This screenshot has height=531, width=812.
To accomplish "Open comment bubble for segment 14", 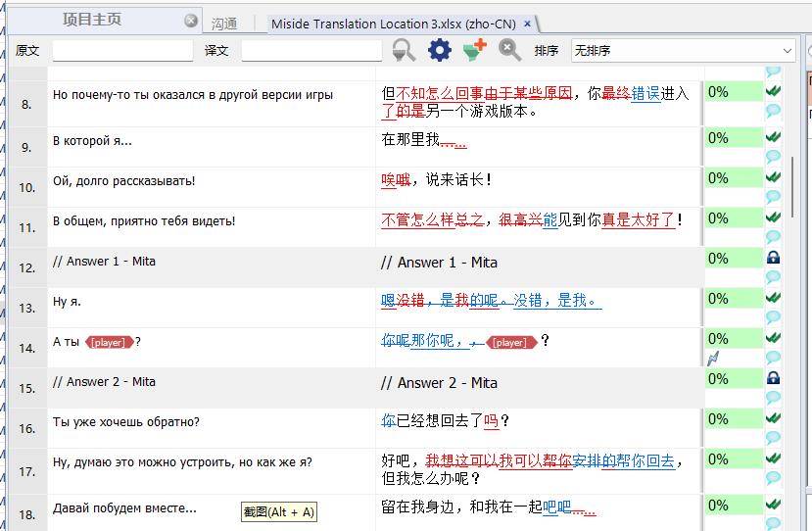I will [773, 357].
